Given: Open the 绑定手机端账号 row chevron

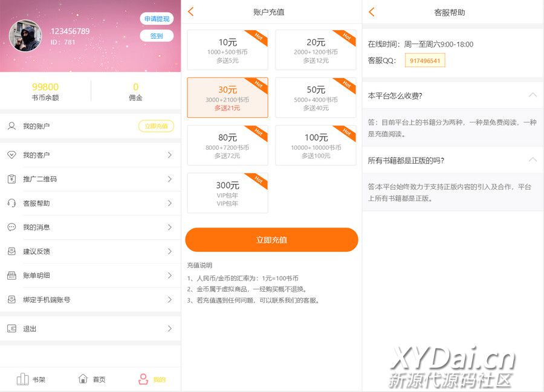Looking at the screenshot, I should click(x=170, y=300).
